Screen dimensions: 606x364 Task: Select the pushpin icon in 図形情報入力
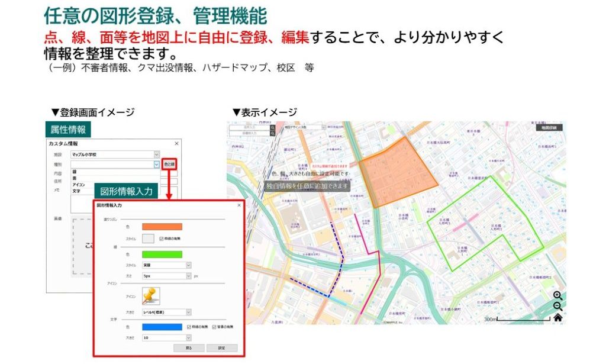click(151, 295)
